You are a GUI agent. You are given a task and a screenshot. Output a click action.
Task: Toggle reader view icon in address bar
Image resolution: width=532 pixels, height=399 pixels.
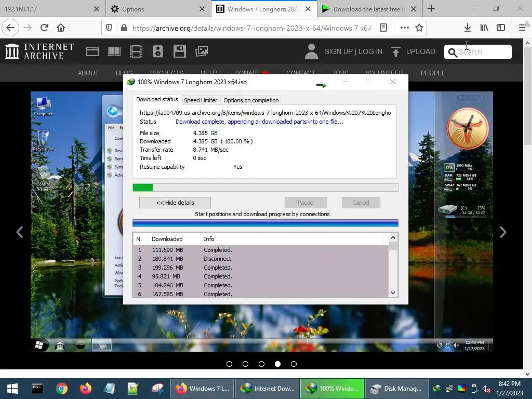[383, 28]
